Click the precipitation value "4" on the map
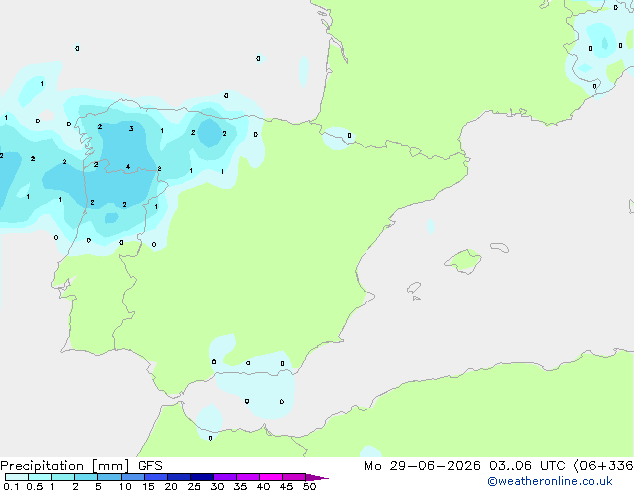Screen dimensions: 634x490 (x=128, y=167)
